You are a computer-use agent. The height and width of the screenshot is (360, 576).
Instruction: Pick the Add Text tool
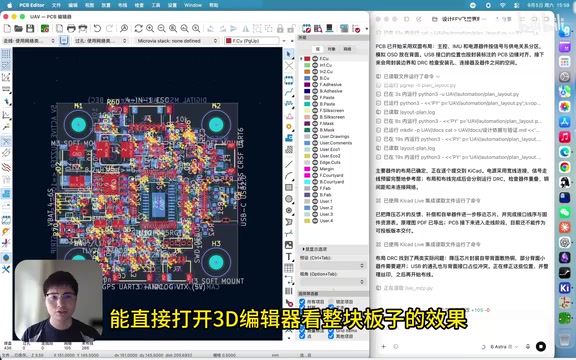[289, 256]
